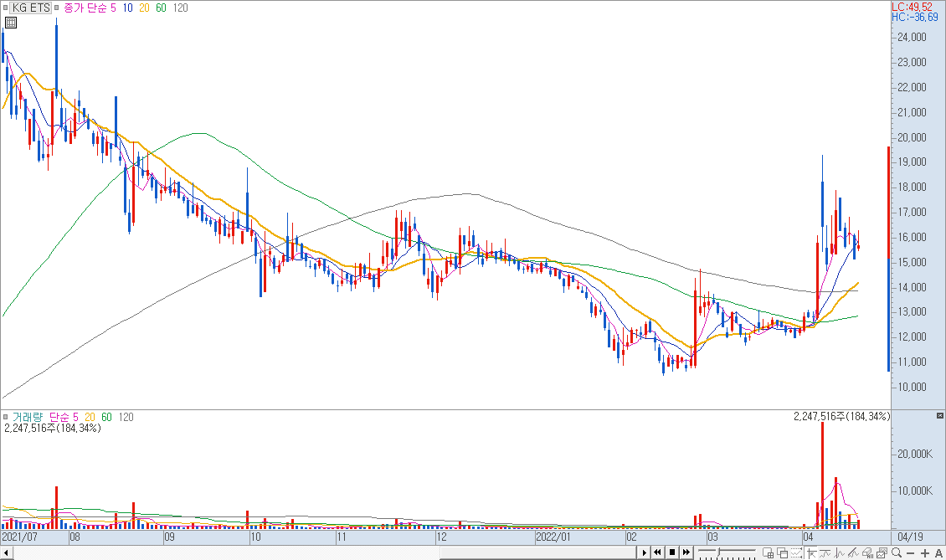This screenshot has height=560, width=946.
Task: Click the save chart image icon
Action: [x=882, y=552]
